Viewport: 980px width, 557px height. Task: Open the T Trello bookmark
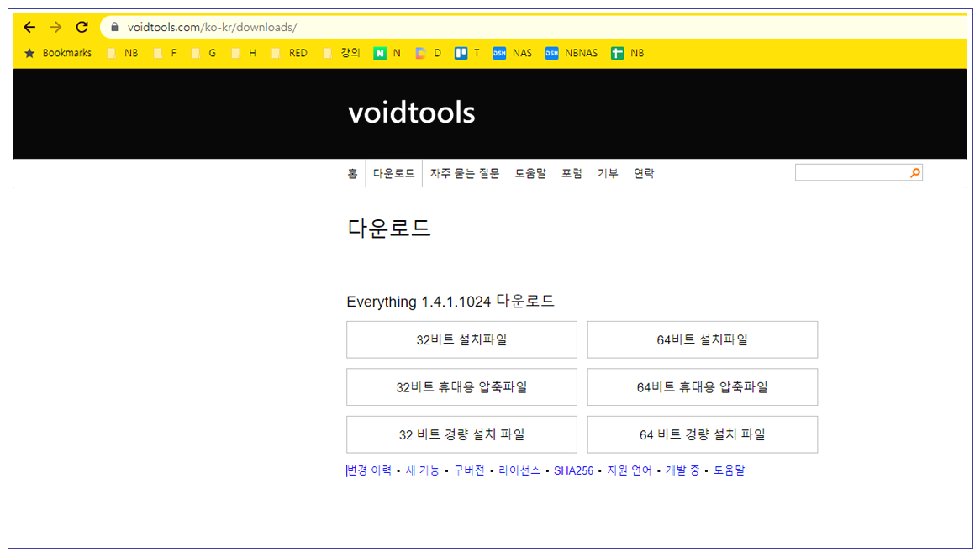tap(467, 53)
